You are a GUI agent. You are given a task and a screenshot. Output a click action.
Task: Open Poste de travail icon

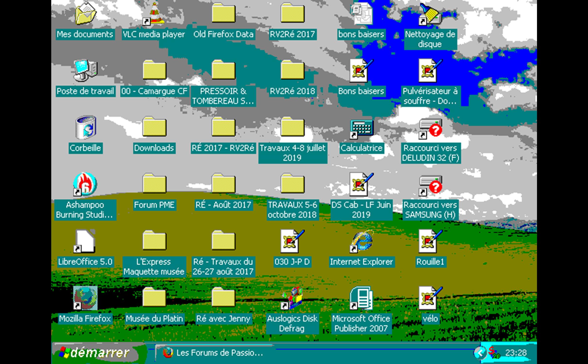click(x=85, y=71)
